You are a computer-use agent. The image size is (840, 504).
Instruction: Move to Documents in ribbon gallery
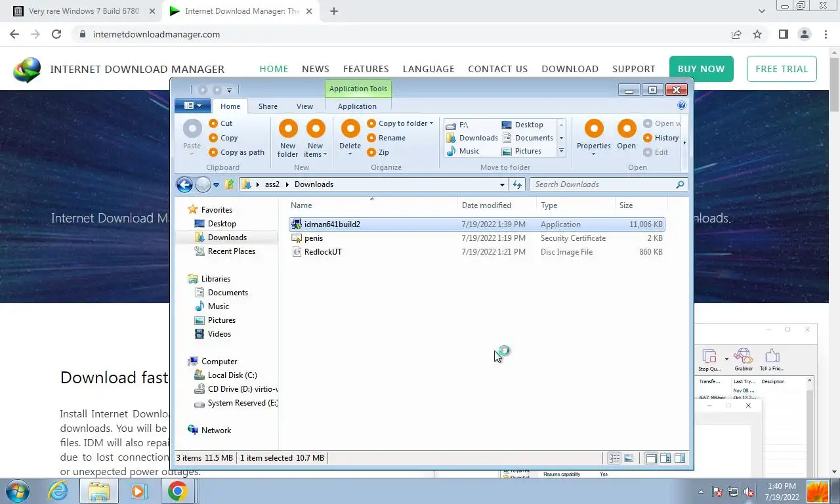point(528,138)
